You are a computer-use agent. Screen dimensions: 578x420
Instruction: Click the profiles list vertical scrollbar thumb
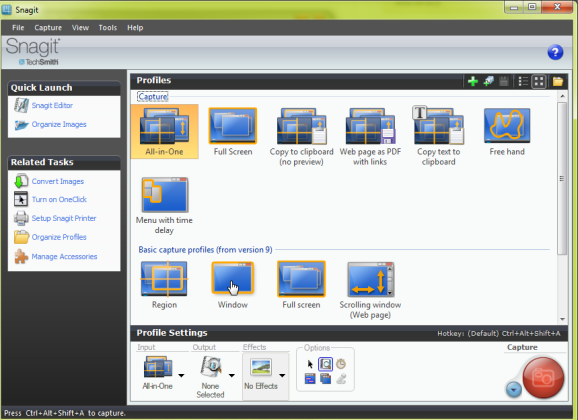tap(562, 178)
